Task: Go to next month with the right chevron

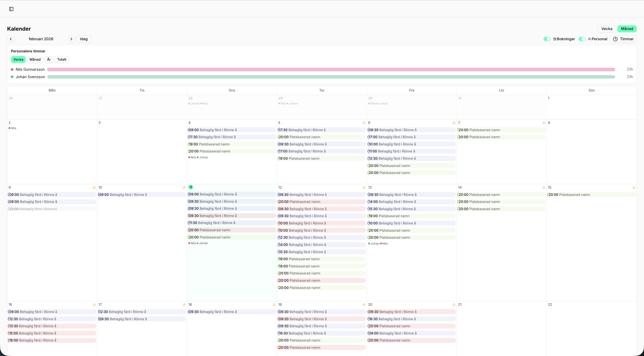Action: pos(72,39)
